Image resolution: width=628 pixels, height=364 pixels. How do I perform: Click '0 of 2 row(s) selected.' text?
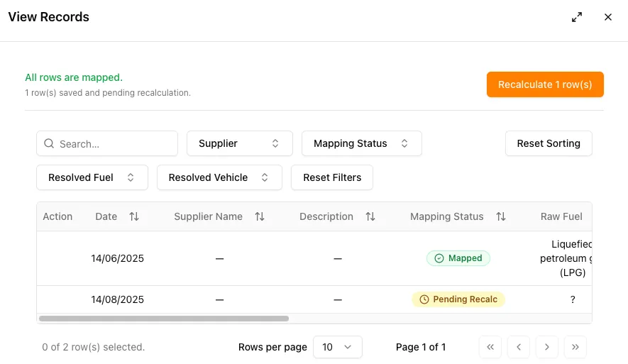[x=94, y=347]
